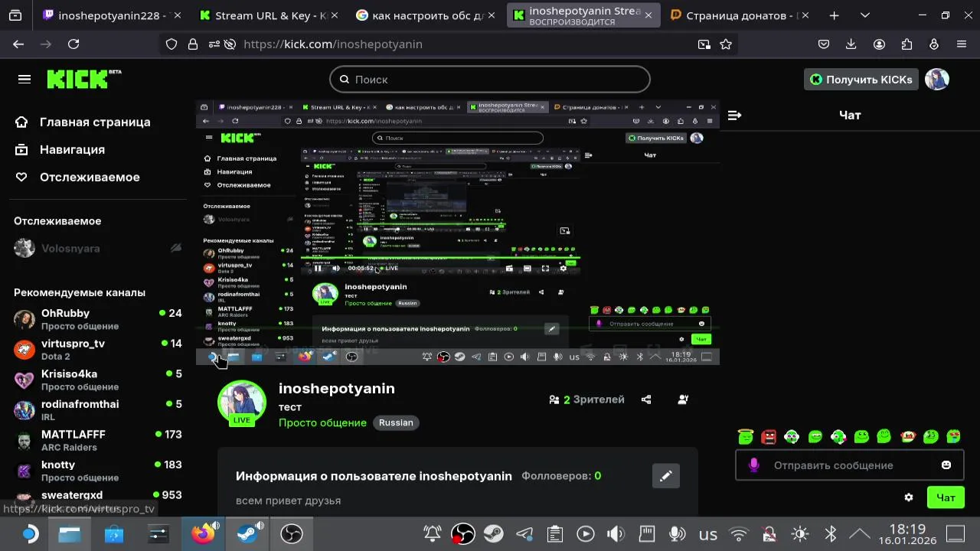980x551 pixels.
Task: Open the Kick sidebar hamburger menu
Action: pyautogui.click(x=24, y=79)
